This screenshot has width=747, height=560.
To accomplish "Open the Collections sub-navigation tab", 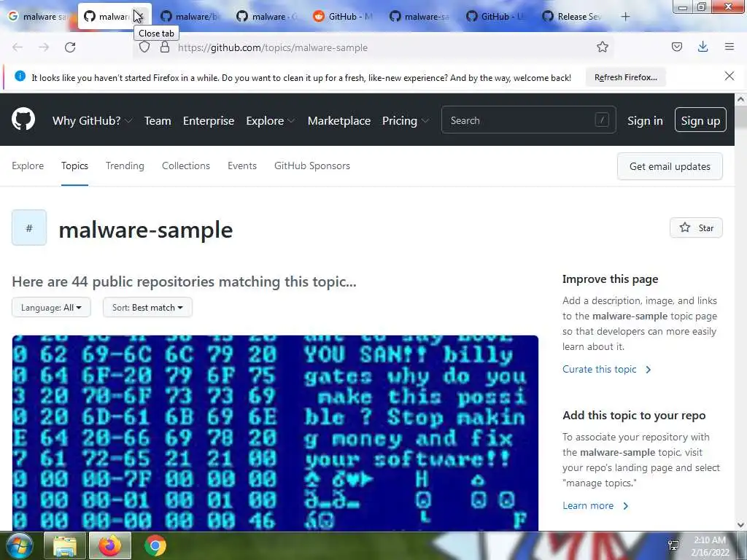I will click(x=186, y=166).
